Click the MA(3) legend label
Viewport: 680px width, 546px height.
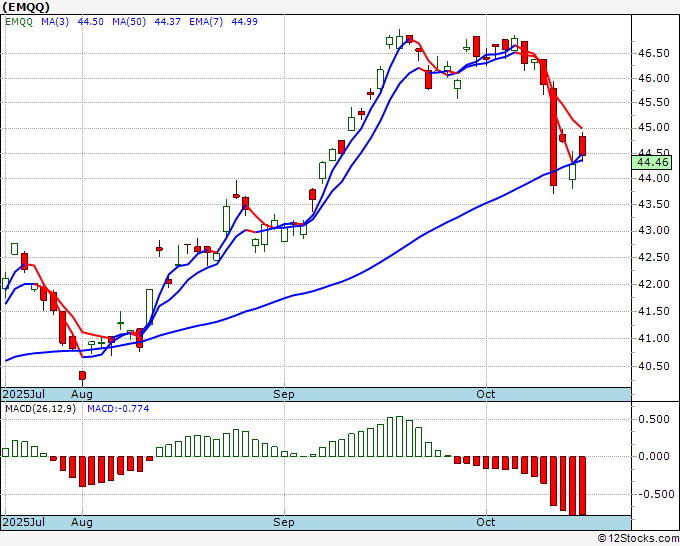[x=55, y=22]
